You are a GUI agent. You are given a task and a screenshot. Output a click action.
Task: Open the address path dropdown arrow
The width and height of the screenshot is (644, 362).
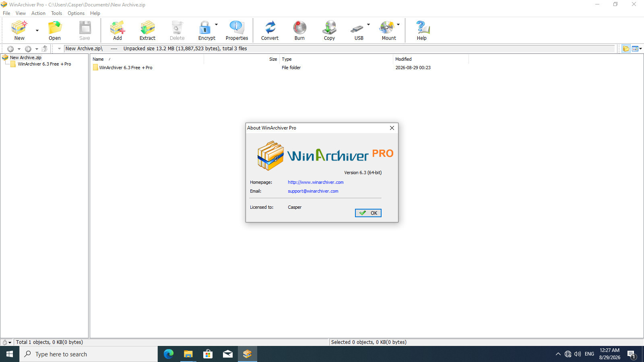point(59,49)
